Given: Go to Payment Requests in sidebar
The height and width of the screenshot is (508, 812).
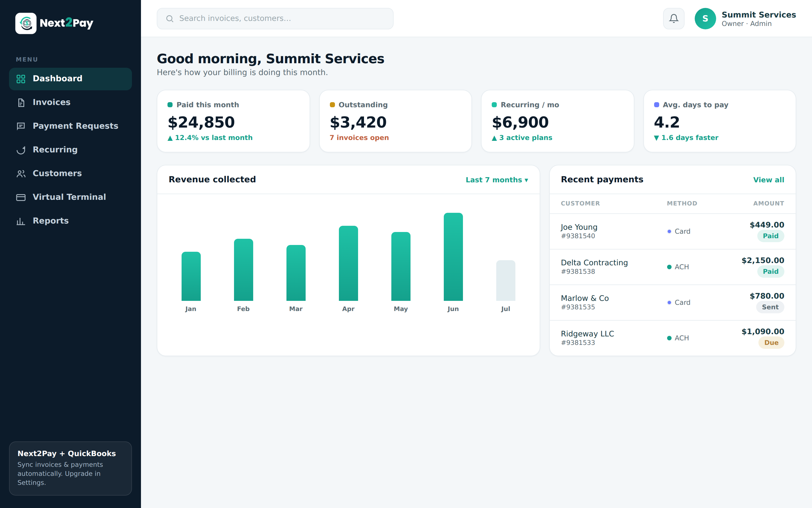Looking at the screenshot, I should click(70, 126).
